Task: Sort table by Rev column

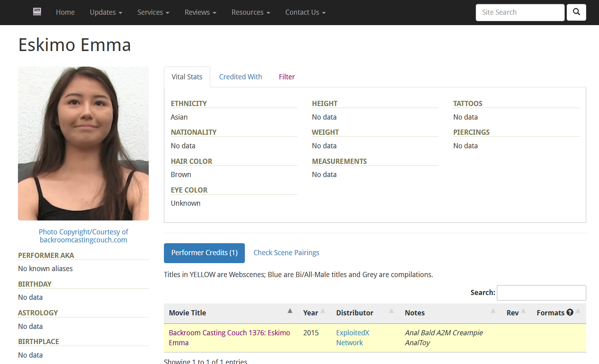Action: (x=516, y=313)
